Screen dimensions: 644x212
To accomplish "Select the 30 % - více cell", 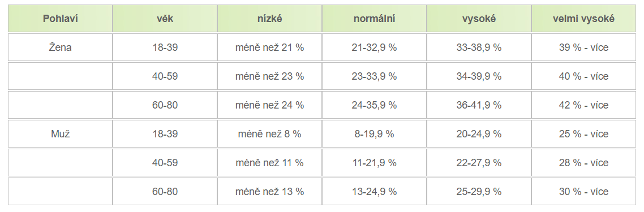I will click(x=583, y=191).
